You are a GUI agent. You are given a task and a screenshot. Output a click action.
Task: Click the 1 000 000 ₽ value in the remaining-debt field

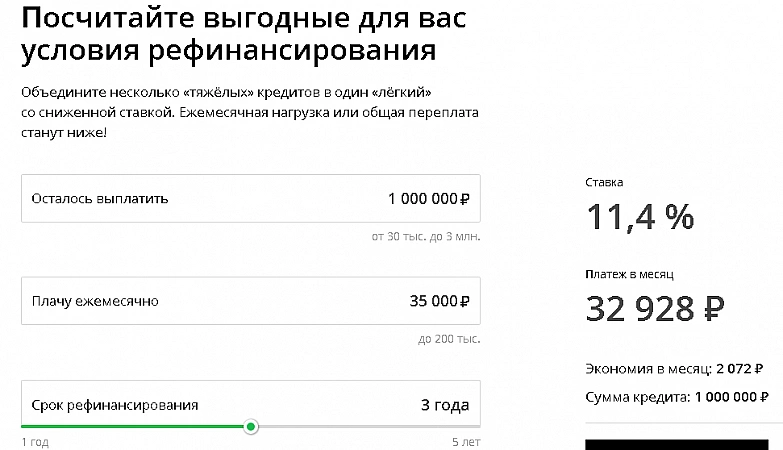428,198
